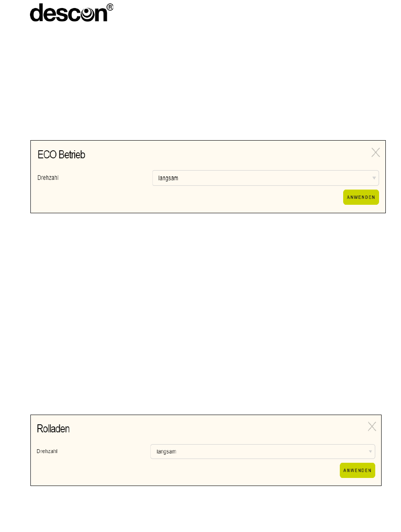The height and width of the screenshot is (532, 401).
Task: Click the descon logo
Action: point(72,13)
